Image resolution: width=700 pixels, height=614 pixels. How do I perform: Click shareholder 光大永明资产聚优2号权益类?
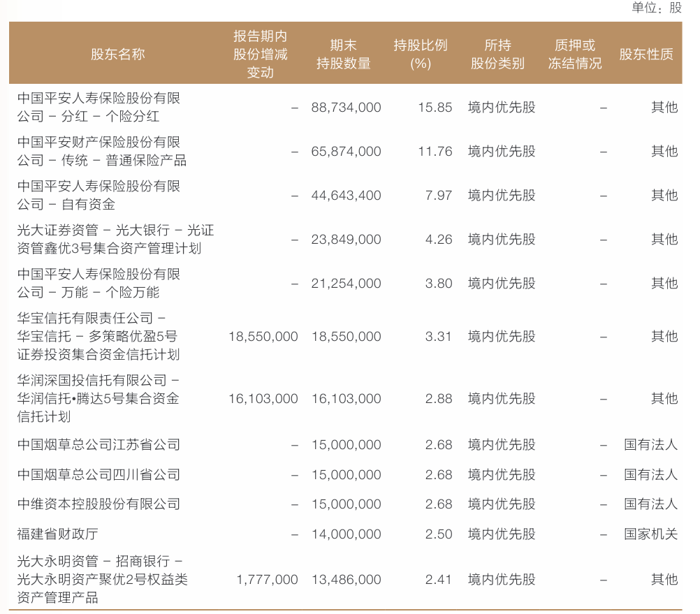(x=102, y=580)
